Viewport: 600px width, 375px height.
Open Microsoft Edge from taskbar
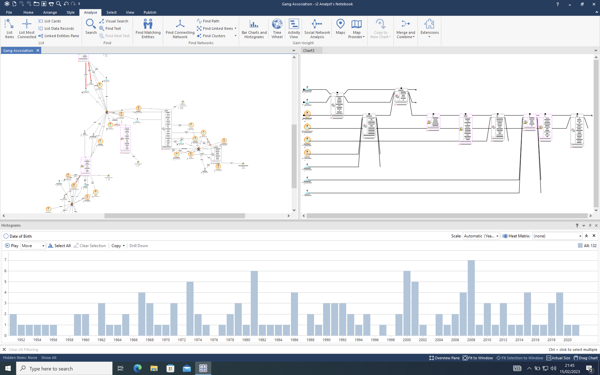point(137,368)
